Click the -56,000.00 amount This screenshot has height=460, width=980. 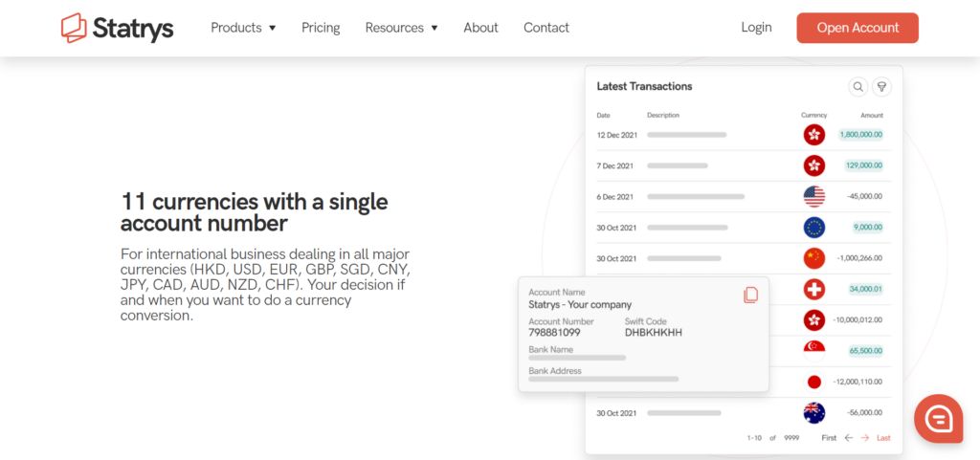[864, 412]
